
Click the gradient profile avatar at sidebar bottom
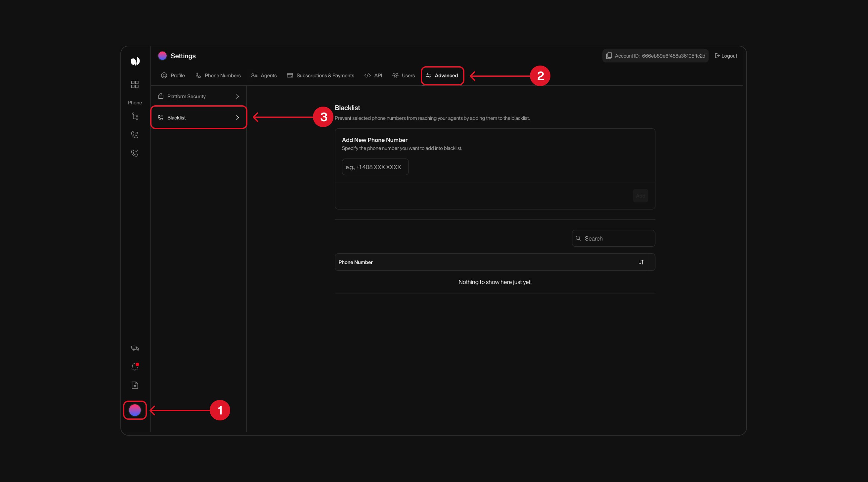click(135, 410)
